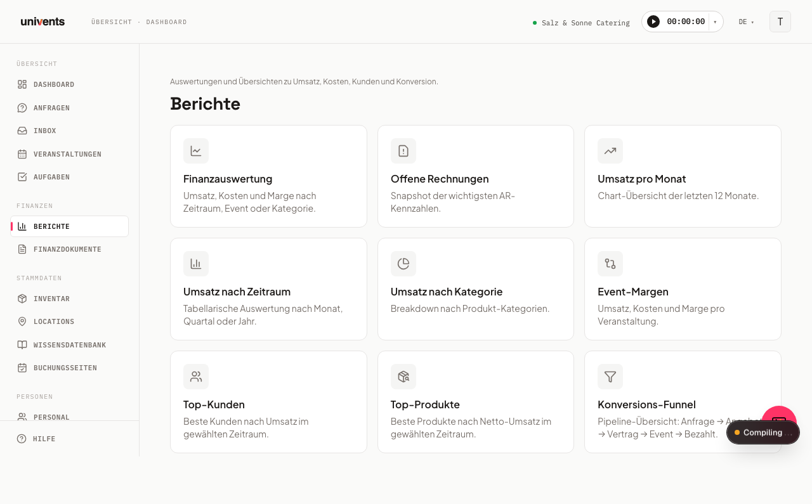
Task: Open Umsatz nach Kategorie report title
Action: click(447, 292)
